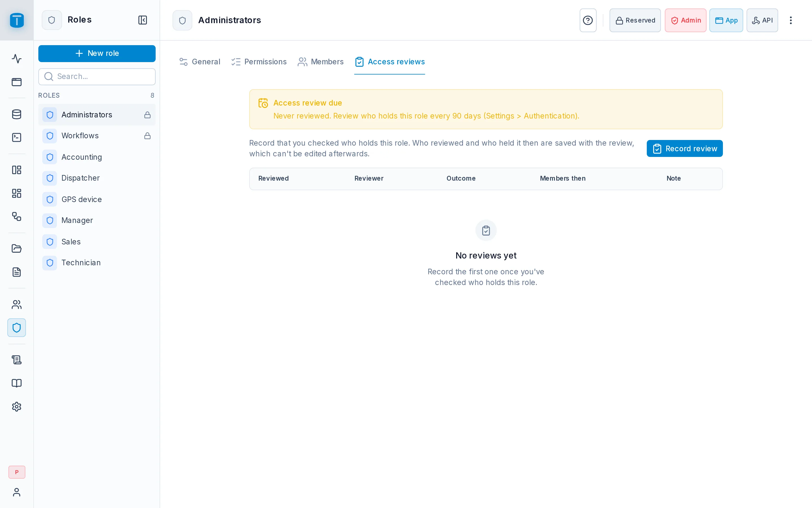Open the dashboard grid icon in sidebar

17,193
